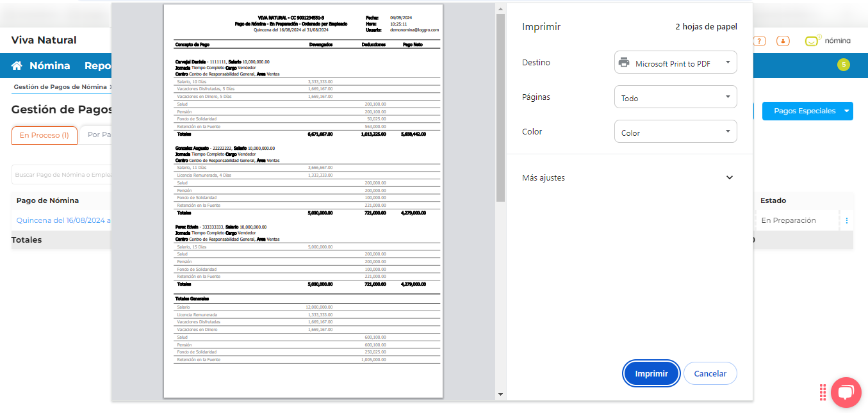This screenshot has height=413, width=868.
Task: Click the house icon in the Nómina navigation bar
Action: coord(17,66)
